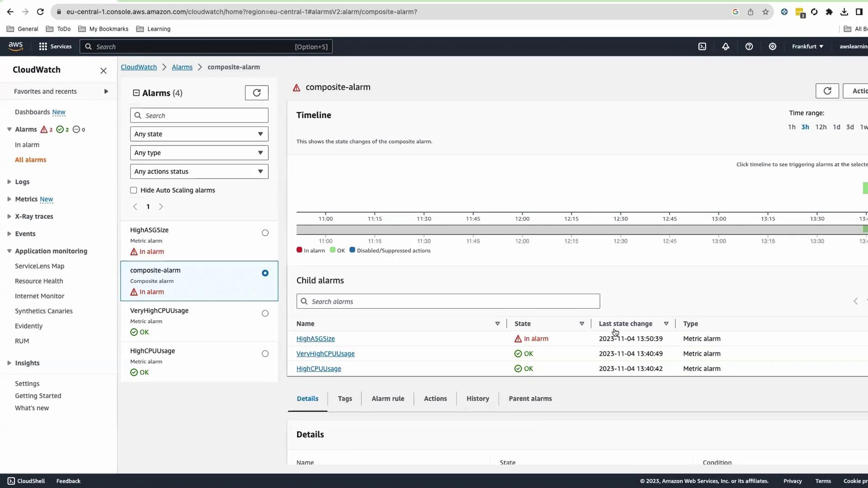
Task: Open the Any state filter dropdown
Action: [x=199, y=134]
